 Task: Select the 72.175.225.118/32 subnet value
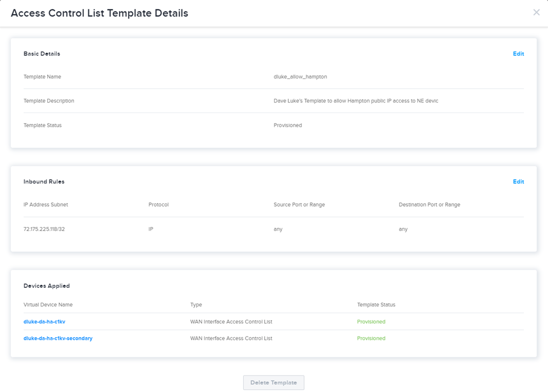(x=44, y=229)
